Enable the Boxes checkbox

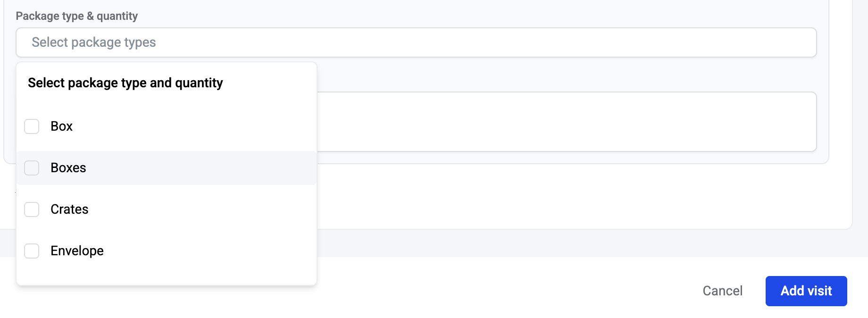click(32, 168)
